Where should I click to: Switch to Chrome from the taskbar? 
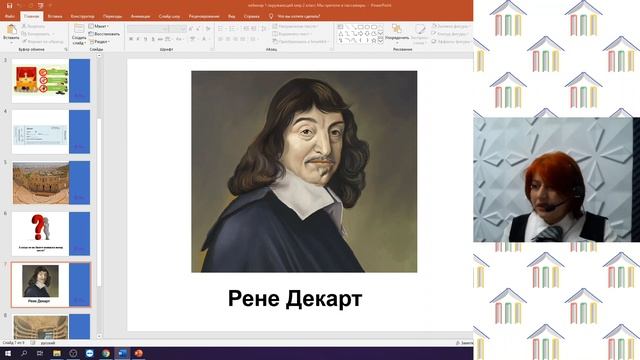tap(106, 353)
